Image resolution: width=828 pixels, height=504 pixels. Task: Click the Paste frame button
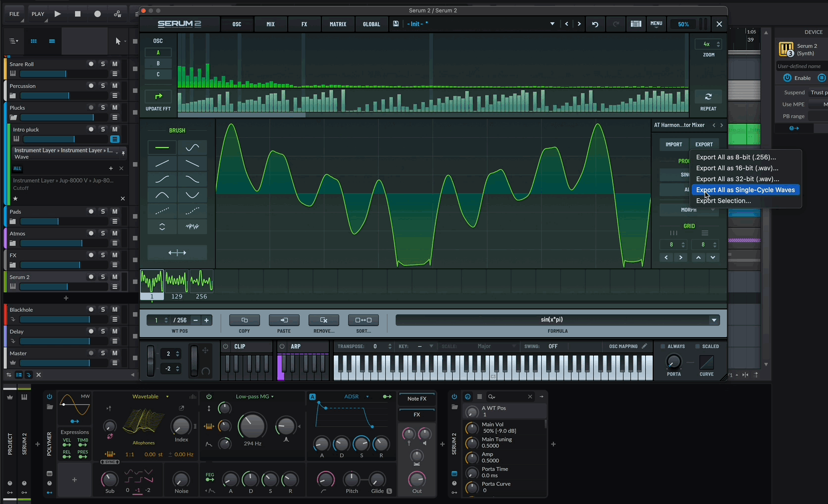click(x=284, y=320)
